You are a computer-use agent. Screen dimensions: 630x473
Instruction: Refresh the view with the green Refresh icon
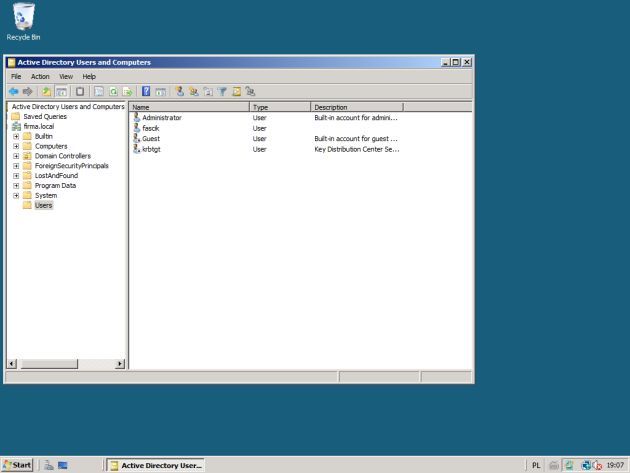pyautogui.click(x=114, y=92)
